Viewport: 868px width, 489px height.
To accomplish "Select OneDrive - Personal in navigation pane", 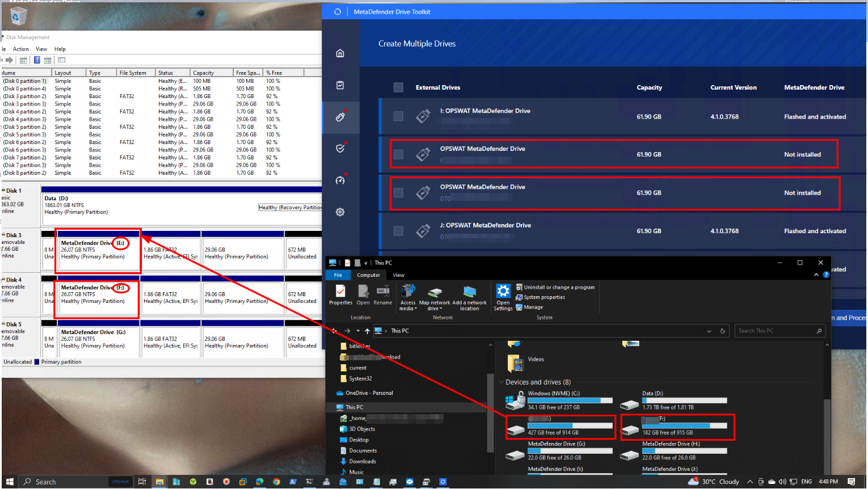I will coord(365,393).
